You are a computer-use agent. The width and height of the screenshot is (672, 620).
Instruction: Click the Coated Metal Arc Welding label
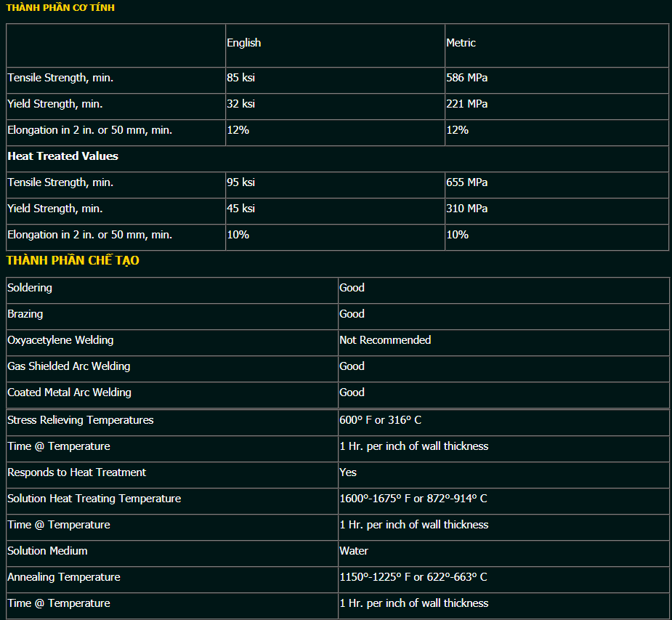(70, 392)
